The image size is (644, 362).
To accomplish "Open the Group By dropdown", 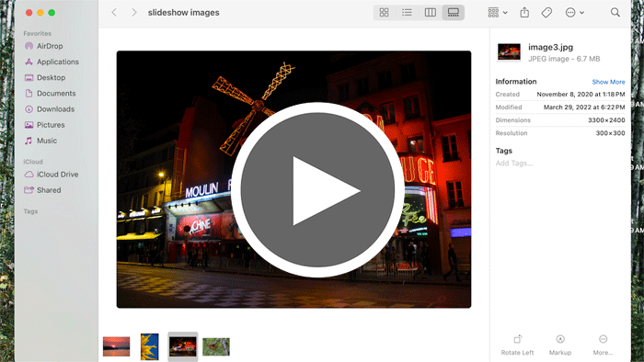I will click(498, 12).
